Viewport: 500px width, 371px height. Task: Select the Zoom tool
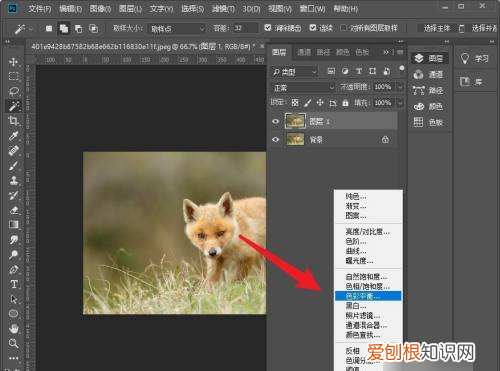pos(13,343)
